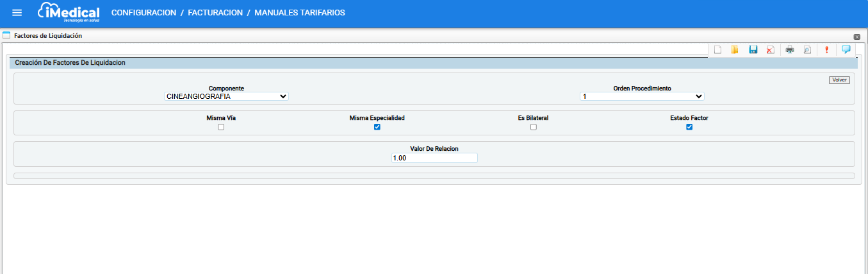Click the blank page New document icon
Screen dimensions: 868x274
coord(718,50)
